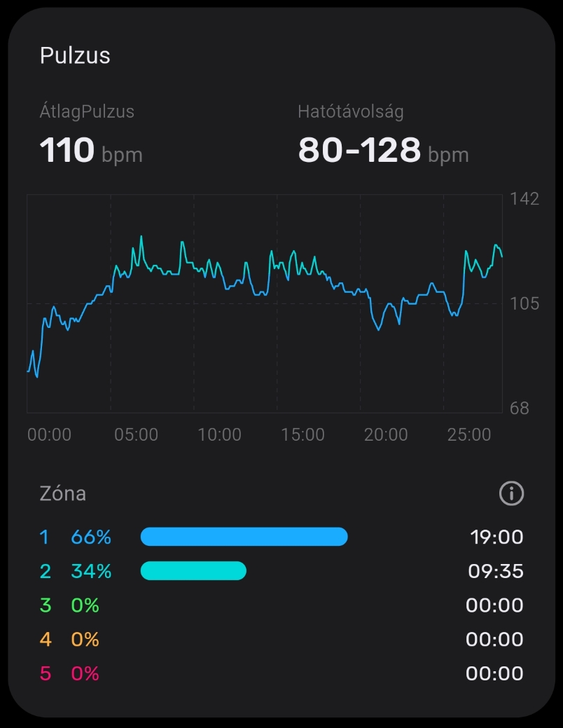Tap the 15:00 time axis marker
This screenshot has height=728, width=563.
[x=303, y=435]
